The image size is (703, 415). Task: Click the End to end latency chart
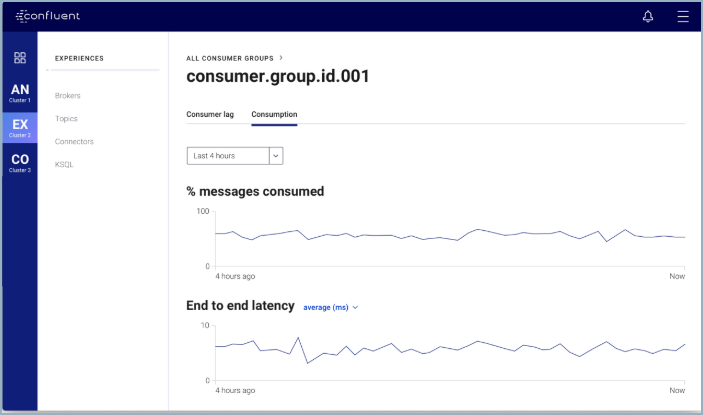pos(450,353)
